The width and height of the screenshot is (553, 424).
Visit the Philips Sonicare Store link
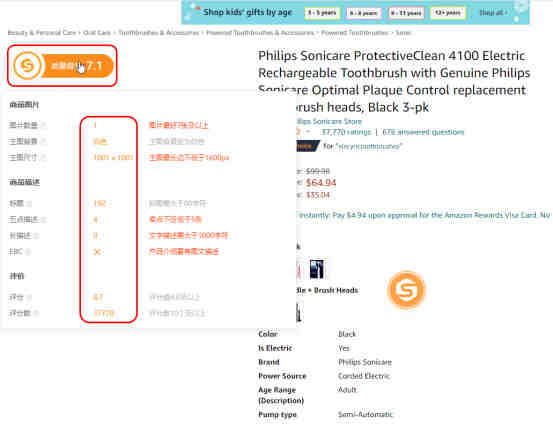pos(329,121)
